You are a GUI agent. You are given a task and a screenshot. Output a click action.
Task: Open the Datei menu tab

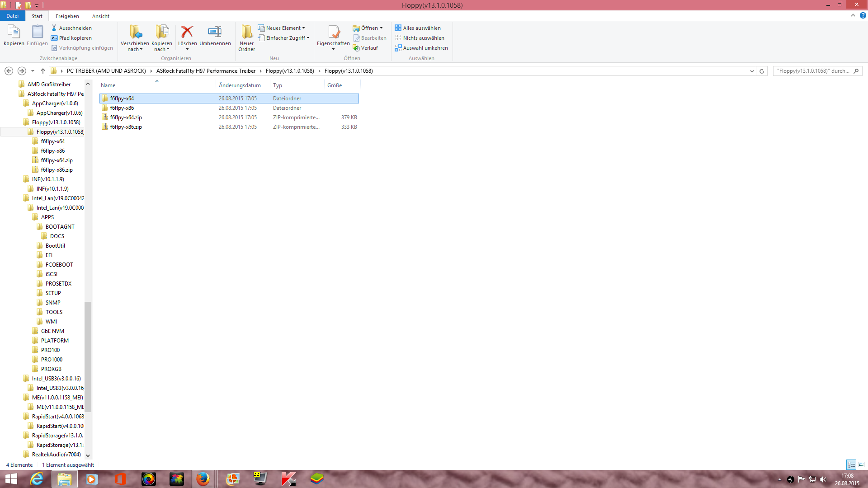(12, 16)
